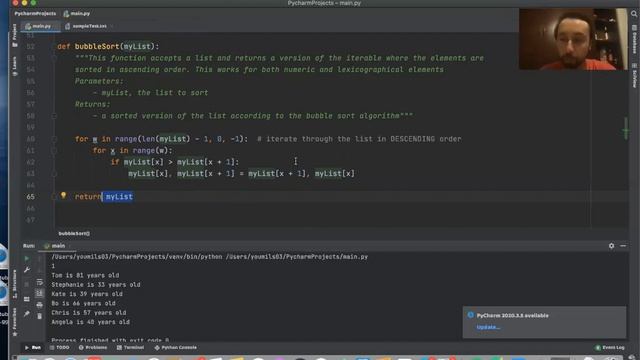Screen dimensions: 640x360
Task: Open Run panel settings gear
Action: [x=611, y=246]
